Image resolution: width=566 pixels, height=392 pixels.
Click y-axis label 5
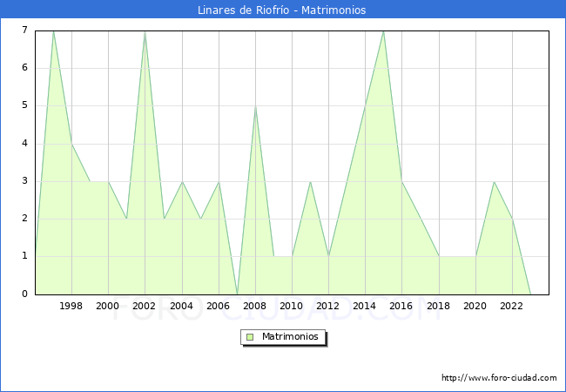(24, 105)
